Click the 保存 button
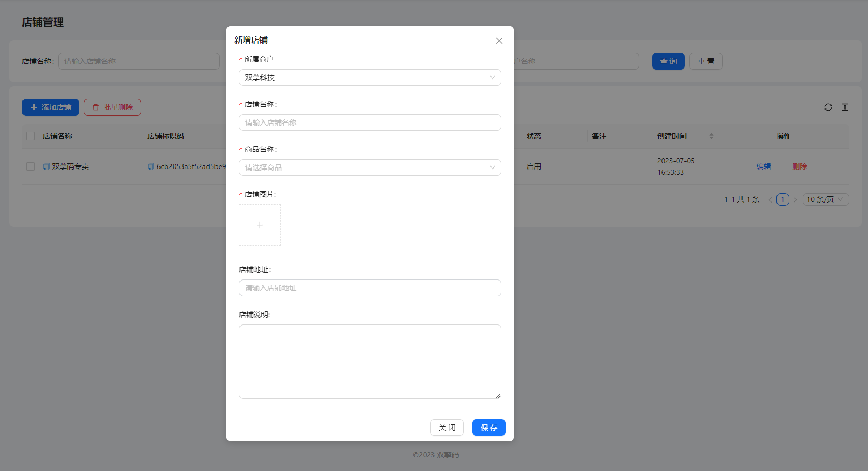The height and width of the screenshot is (471, 868). 489,428
